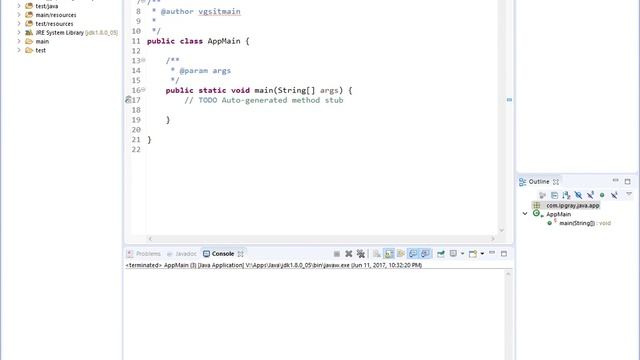
Task: Click the Clear Console icon
Action: [377, 254]
